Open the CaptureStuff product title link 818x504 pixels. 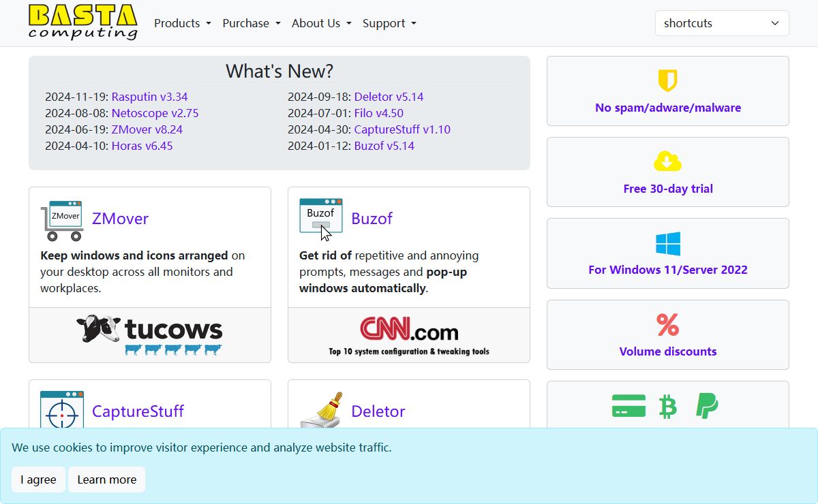[x=138, y=411]
